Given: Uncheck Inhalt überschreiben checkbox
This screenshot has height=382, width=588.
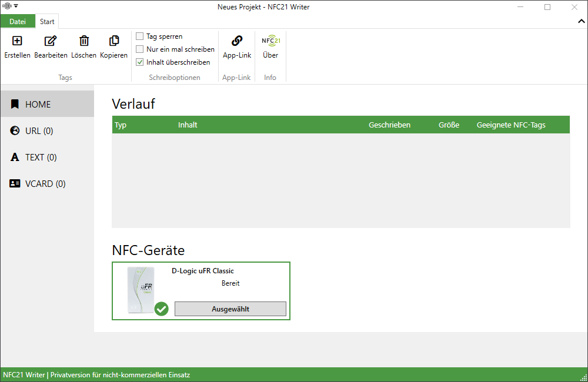Looking at the screenshot, I should [x=140, y=62].
